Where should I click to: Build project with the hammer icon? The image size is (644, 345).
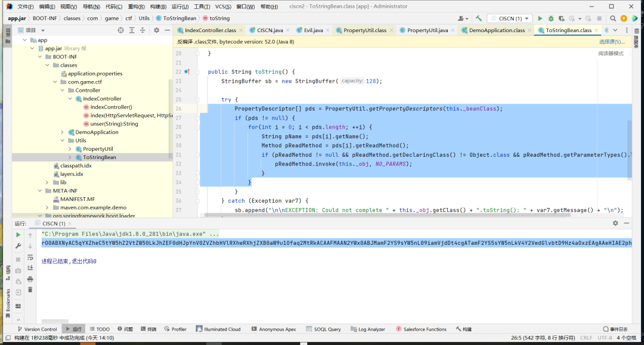pyautogui.click(x=479, y=18)
